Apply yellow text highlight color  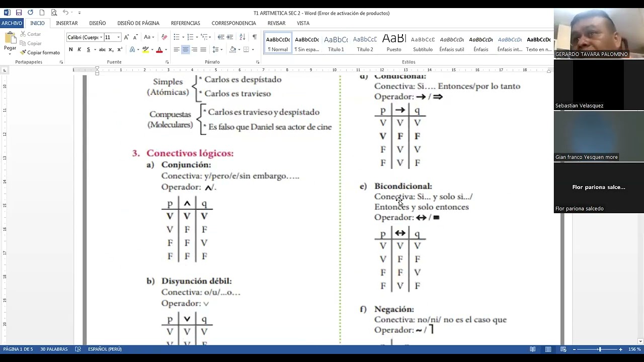pyautogui.click(x=145, y=49)
